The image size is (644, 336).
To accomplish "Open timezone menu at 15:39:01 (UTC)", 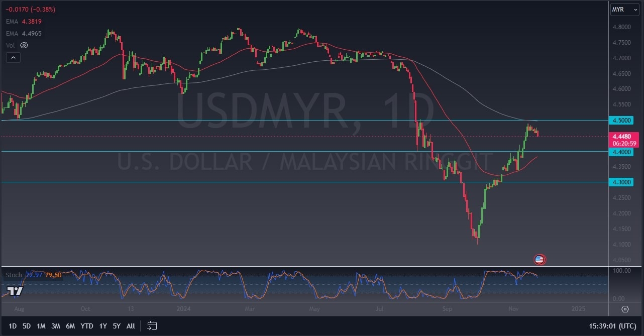I will [x=613, y=326].
